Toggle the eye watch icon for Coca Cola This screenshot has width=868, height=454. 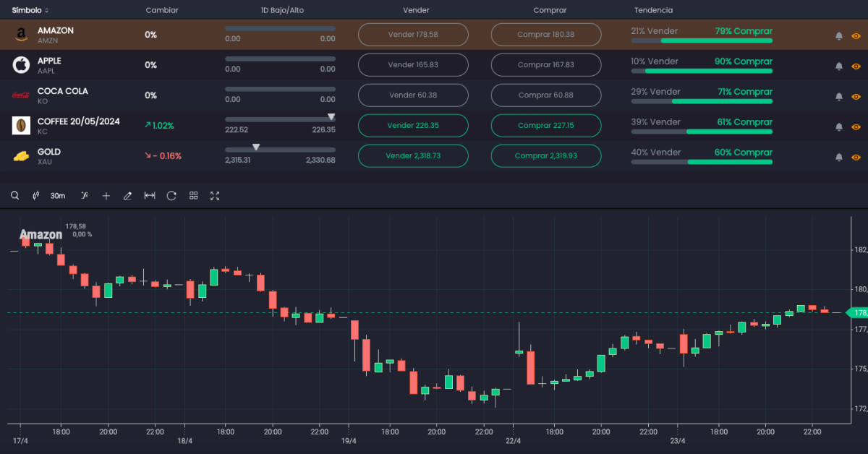coord(856,95)
